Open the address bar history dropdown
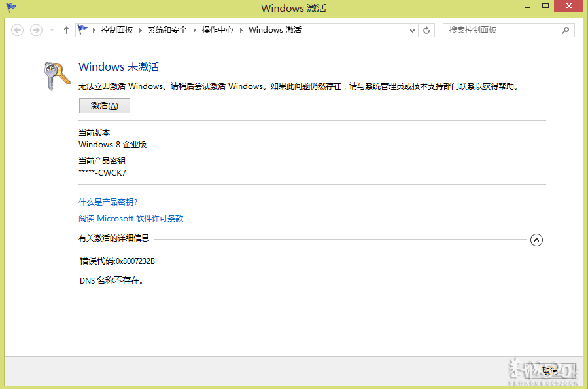 tap(412, 30)
